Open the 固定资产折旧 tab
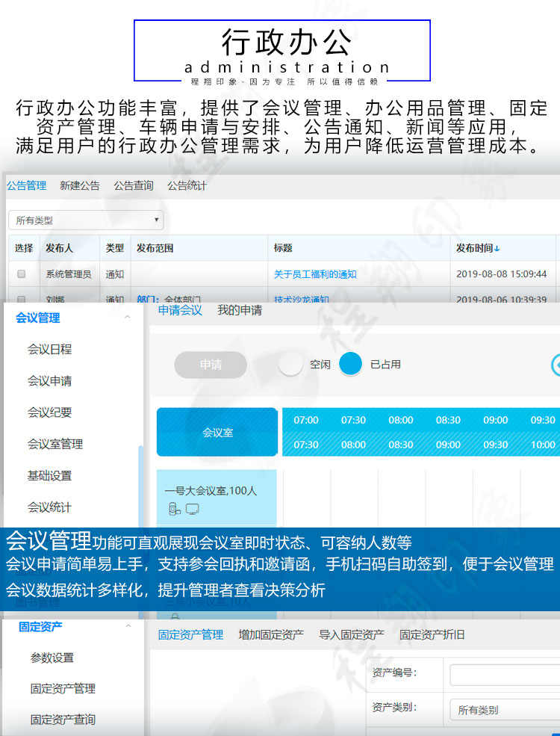The width and height of the screenshot is (560, 736). tap(432, 634)
